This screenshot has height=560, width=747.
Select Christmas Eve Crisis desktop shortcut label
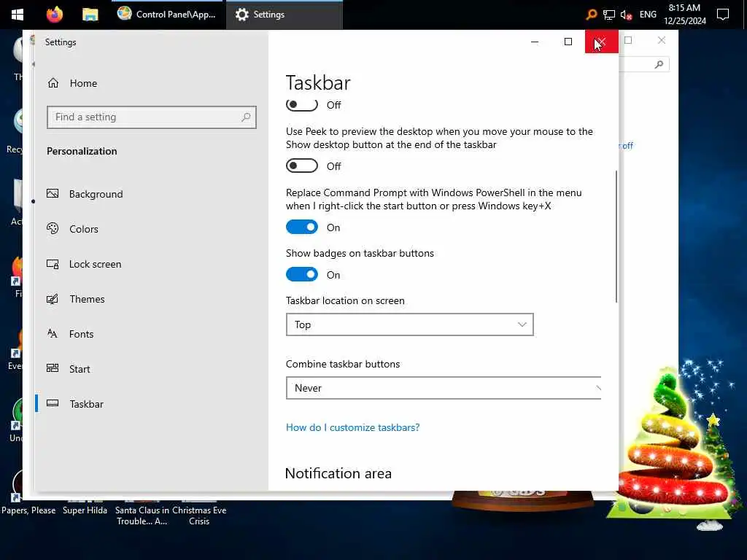199,516
